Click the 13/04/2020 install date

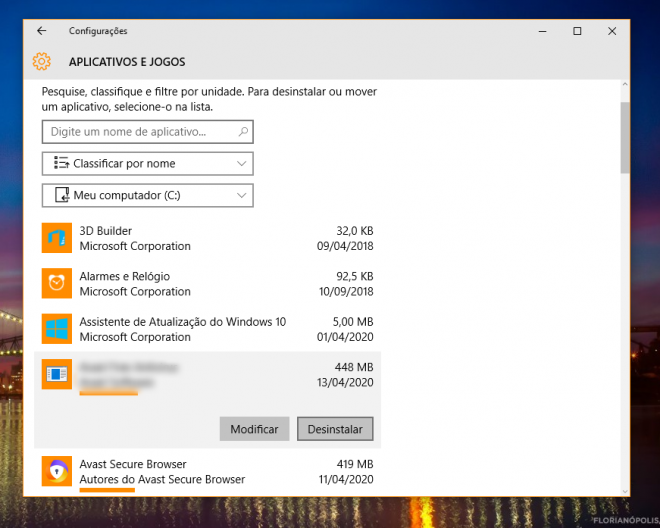[345, 382]
